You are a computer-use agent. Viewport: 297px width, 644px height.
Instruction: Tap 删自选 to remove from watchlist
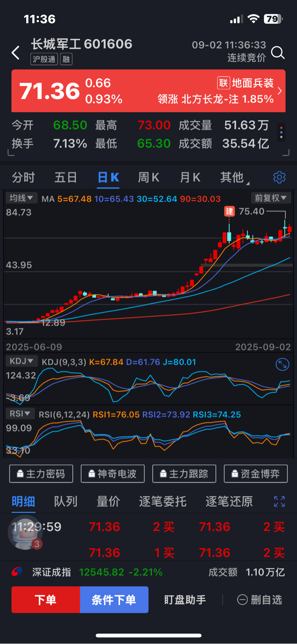point(259,600)
